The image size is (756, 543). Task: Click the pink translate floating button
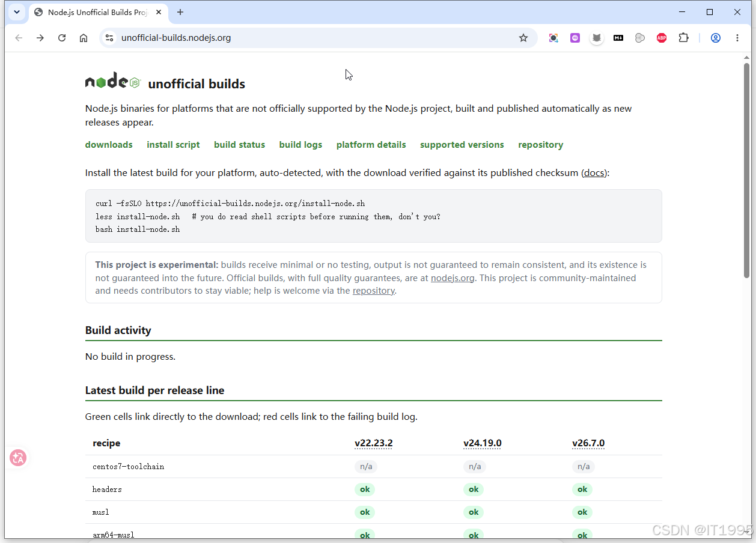coord(18,458)
